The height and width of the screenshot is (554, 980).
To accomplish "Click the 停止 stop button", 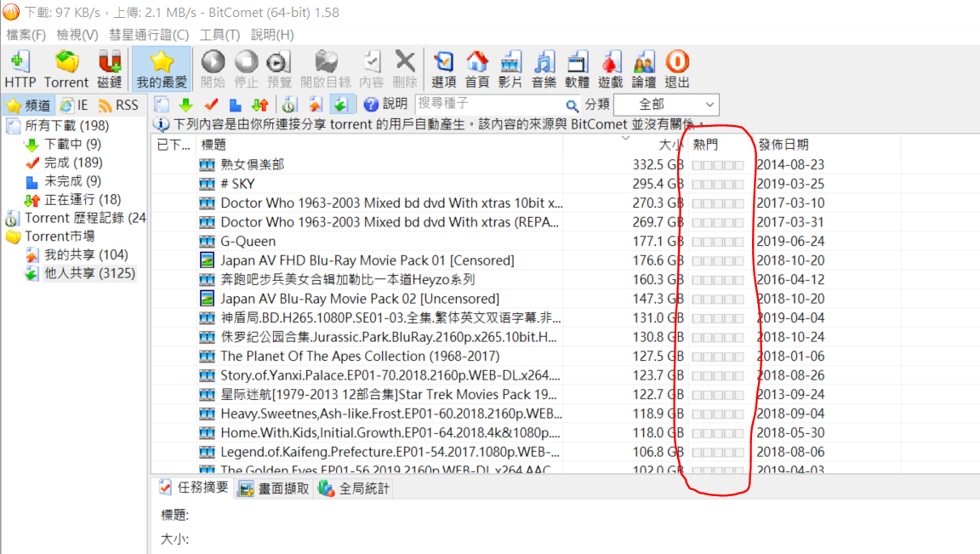I will (246, 69).
